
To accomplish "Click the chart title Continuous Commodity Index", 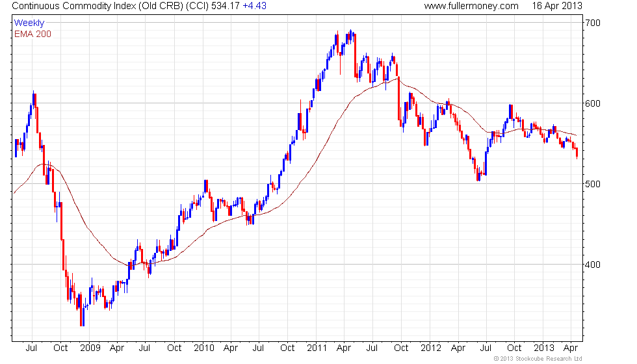I will click(x=73, y=6).
